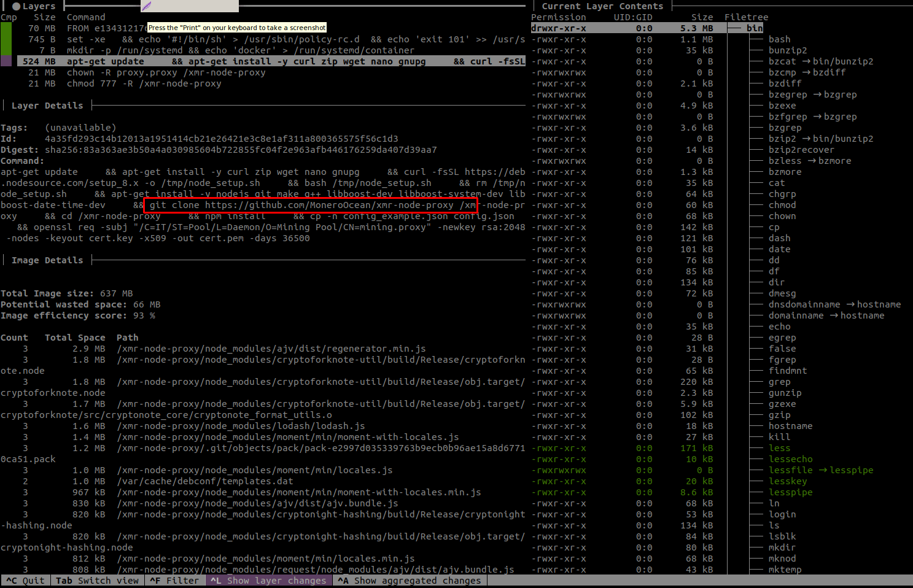
Task: Select lessecho added file
Action: point(791,459)
